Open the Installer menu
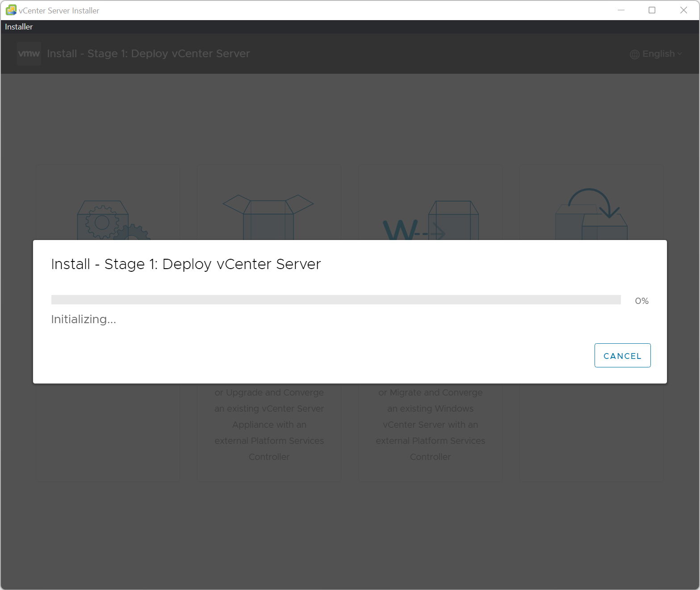The height and width of the screenshot is (590, 700). (18, 26)
